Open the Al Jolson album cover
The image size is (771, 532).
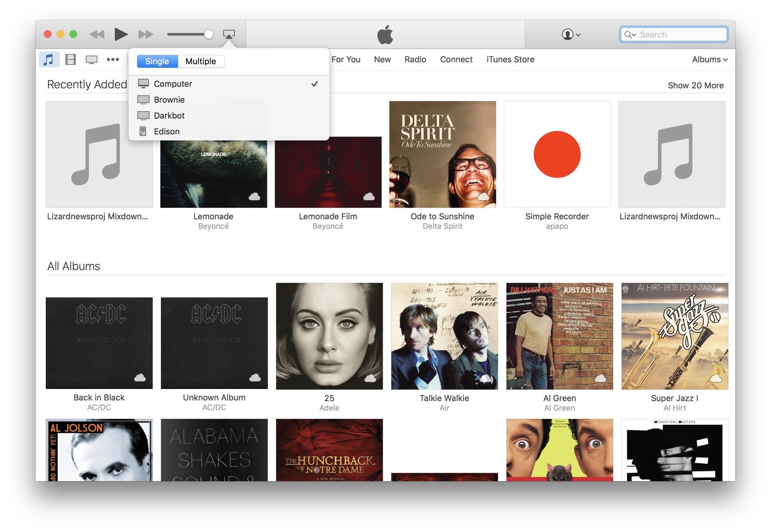(x=99, y=450)
